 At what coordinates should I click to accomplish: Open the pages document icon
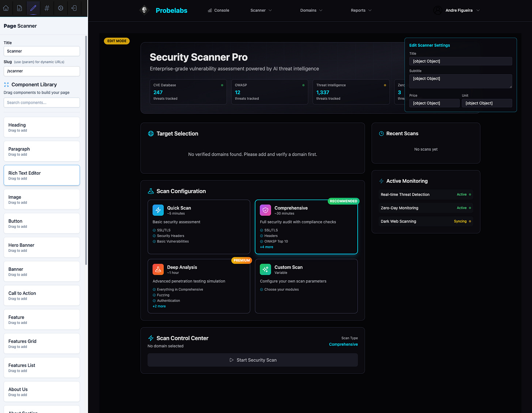pyautogui.click(x=20, y=8)
